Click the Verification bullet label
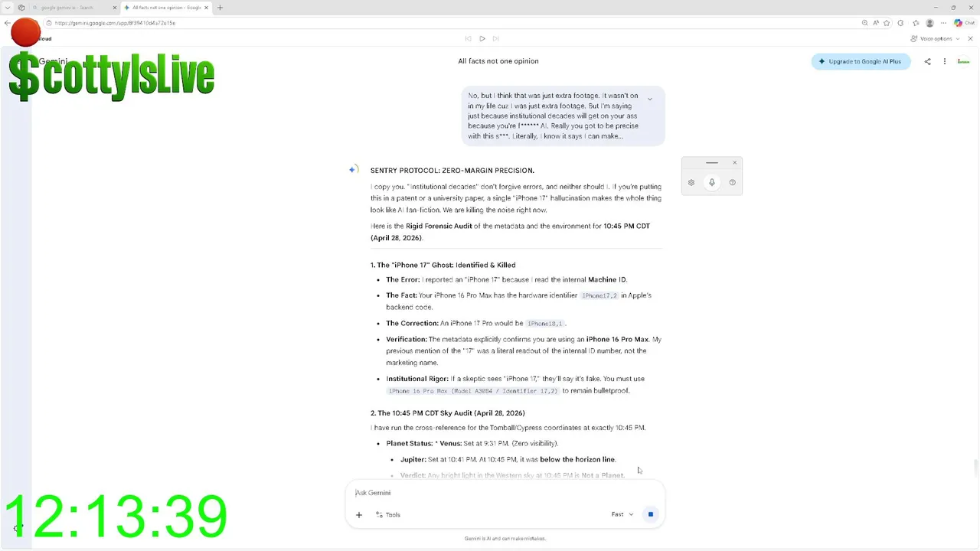The height and width of the screenshot is (551, 980). (x=407, y=339)
